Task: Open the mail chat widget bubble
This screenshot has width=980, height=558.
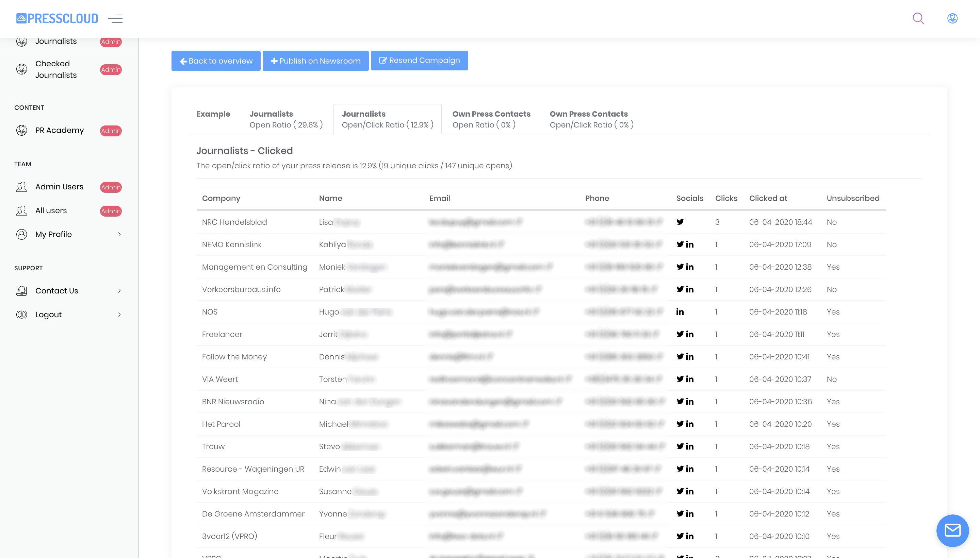Action: click(x=952, y=530)
